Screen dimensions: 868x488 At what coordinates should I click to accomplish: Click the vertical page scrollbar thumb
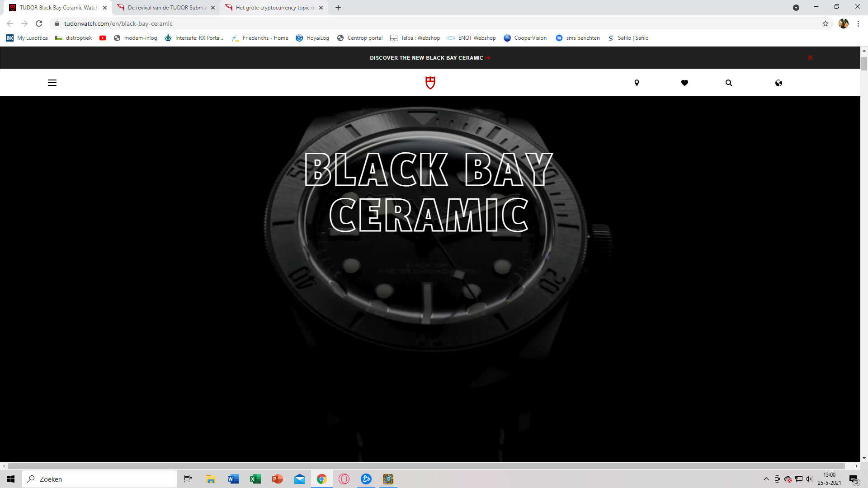point(864,63)
